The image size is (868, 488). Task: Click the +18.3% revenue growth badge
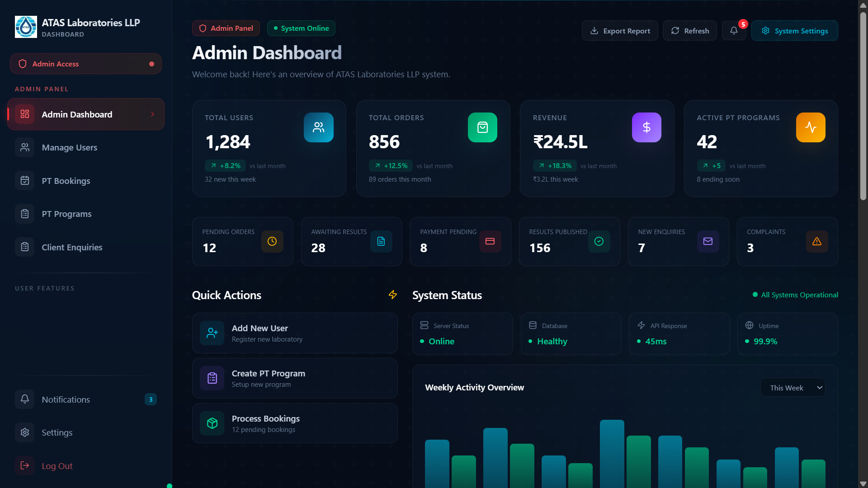click(555, 166)
